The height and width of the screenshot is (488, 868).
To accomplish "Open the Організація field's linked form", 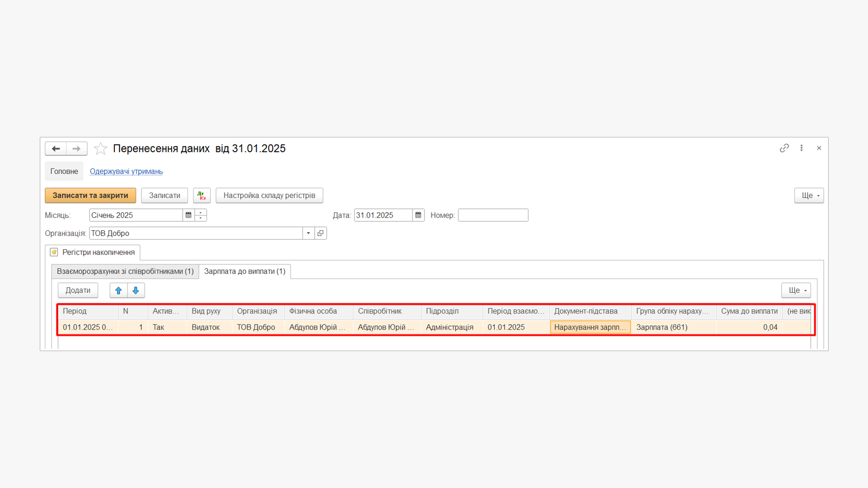I will 321,234.
